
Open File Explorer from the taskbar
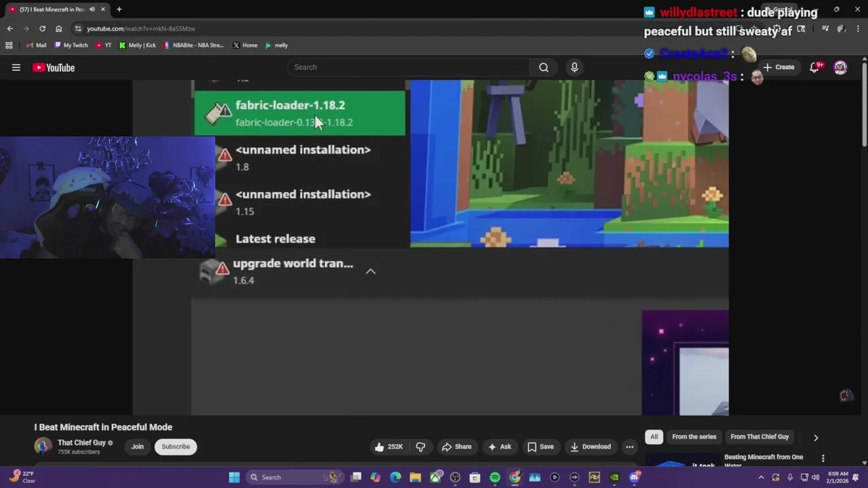pyautogui.click(x=415, y=477)
